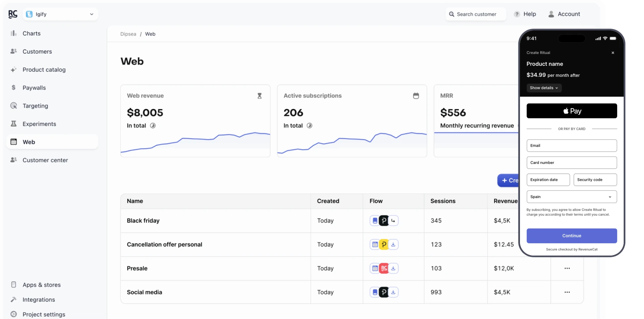
Task: Open Customer center page
Action: [45, 160]
